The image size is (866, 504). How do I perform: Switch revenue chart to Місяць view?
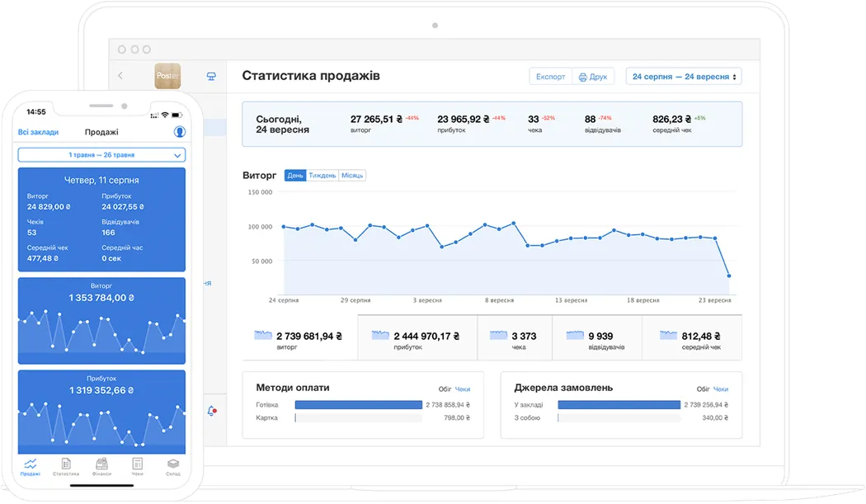tap(351, 176)
